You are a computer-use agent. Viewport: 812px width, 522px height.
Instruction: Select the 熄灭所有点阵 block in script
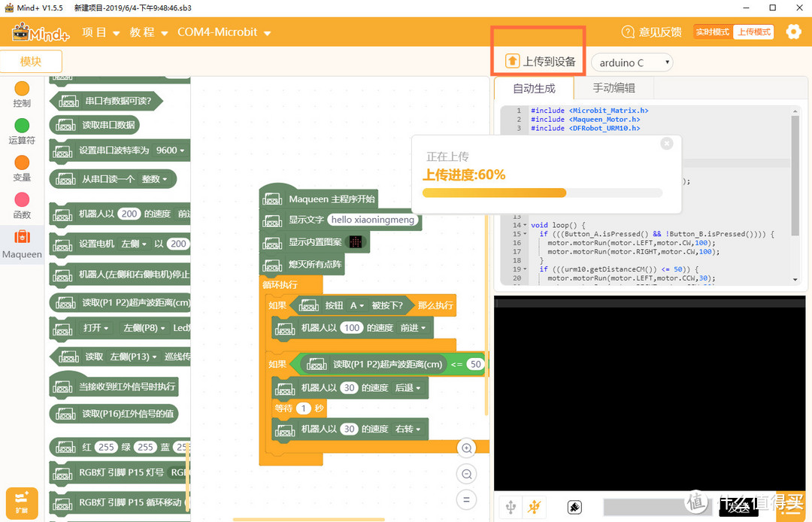coord(302,265)
